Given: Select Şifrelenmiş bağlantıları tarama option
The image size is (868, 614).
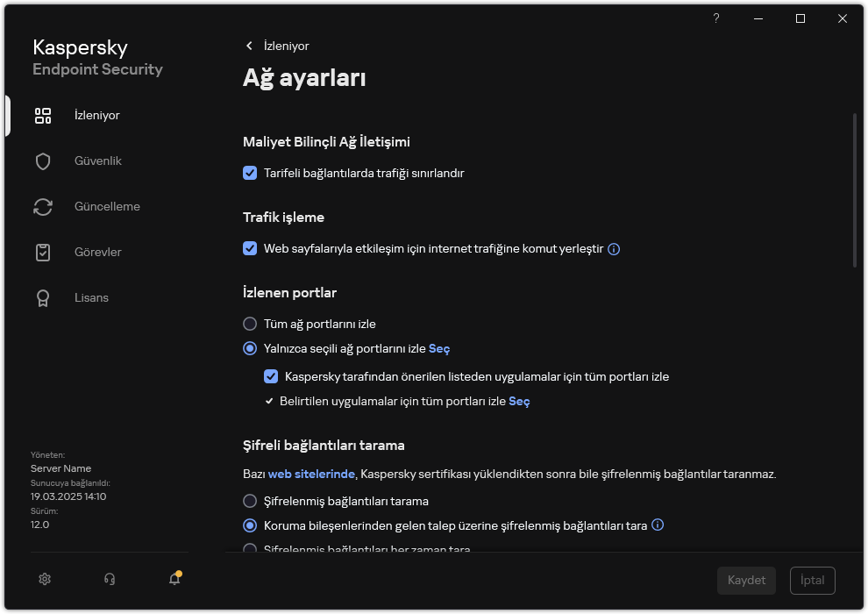Looking at the screenshot, I should (250, 502).
